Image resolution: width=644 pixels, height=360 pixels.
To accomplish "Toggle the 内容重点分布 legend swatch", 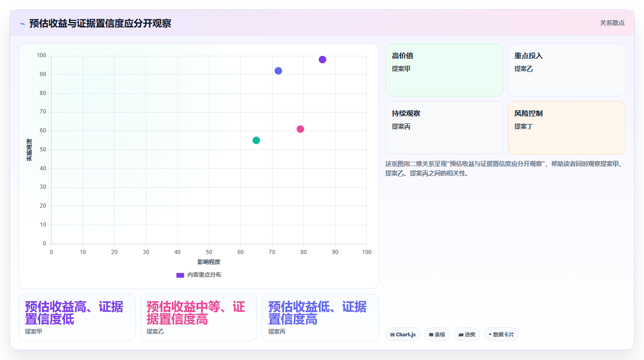I will [180, 275].
